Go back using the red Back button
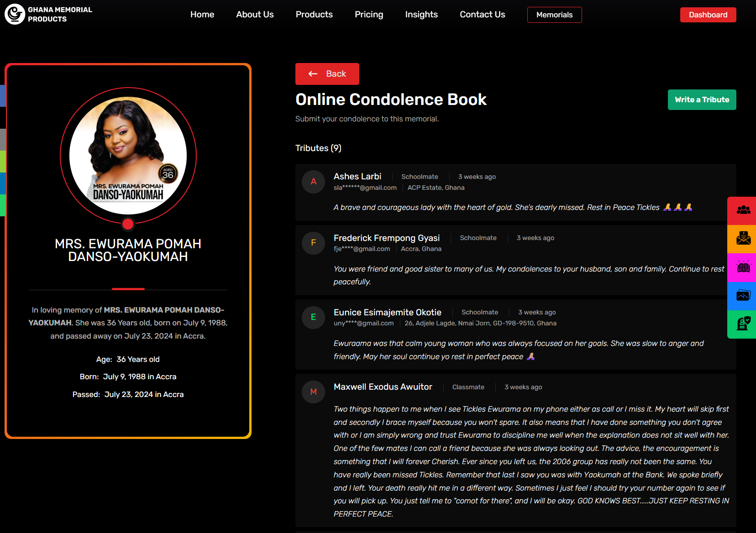Image resolution: width=756 pixels, height=533 pixels. [327, 74]
